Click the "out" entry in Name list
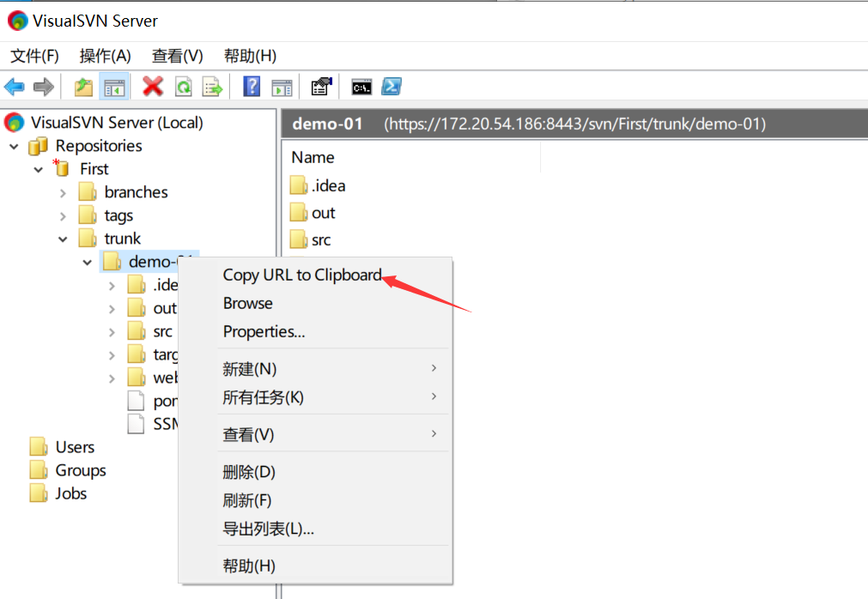The image size is (868, 599). [x=324, y=213]
